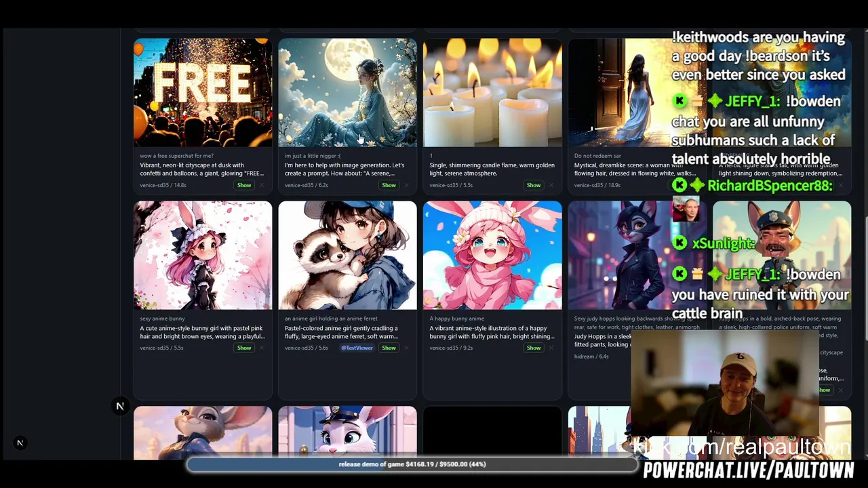This screenshot has width=868, height=488.
Task: Open the N icon in the bottom-left corner
Action: click(20, 443)
